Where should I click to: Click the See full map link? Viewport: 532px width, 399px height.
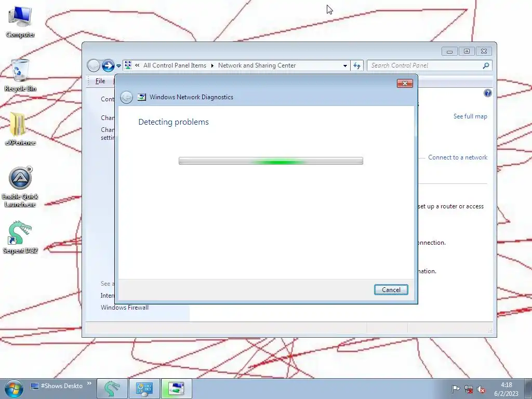click(470, 116)
